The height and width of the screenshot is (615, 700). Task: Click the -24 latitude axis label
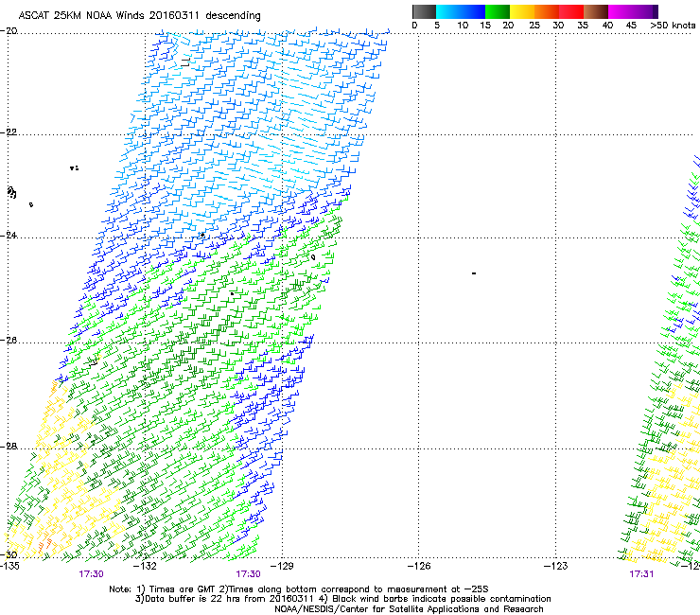(9, 236)
